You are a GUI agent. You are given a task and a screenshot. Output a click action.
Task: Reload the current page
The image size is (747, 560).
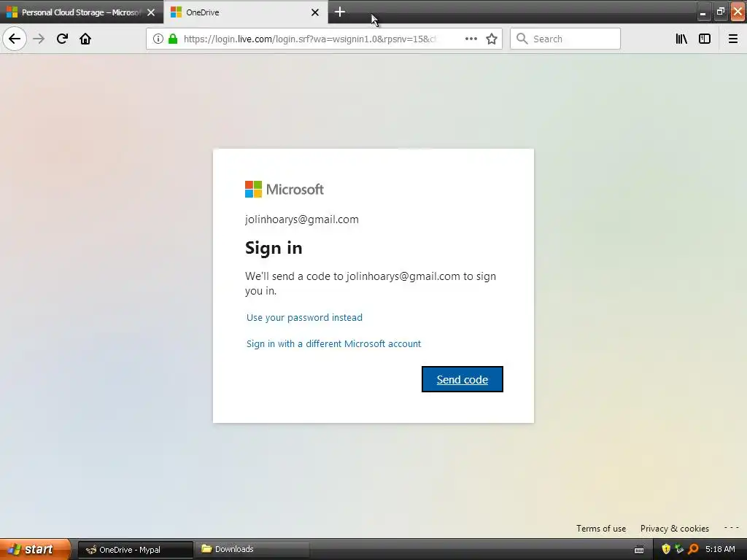[x=62, y=39]
